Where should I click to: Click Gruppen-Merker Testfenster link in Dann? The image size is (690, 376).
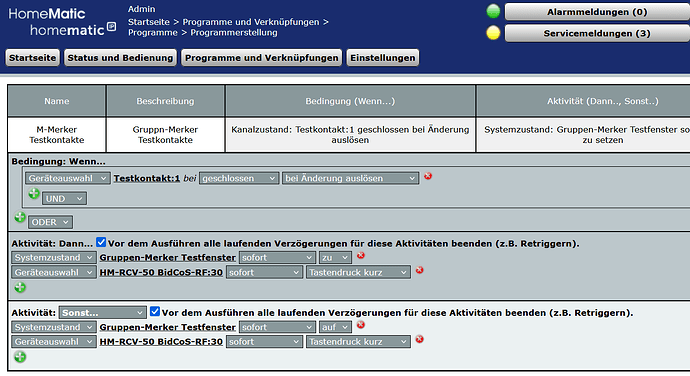pyautogui.click(x=168, y=257)
